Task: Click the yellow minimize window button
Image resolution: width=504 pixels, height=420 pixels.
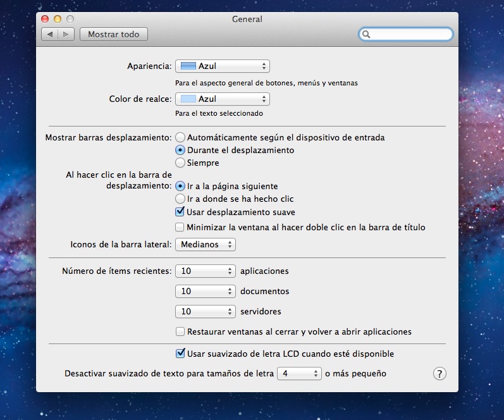Action: click(x=58, y=20)
